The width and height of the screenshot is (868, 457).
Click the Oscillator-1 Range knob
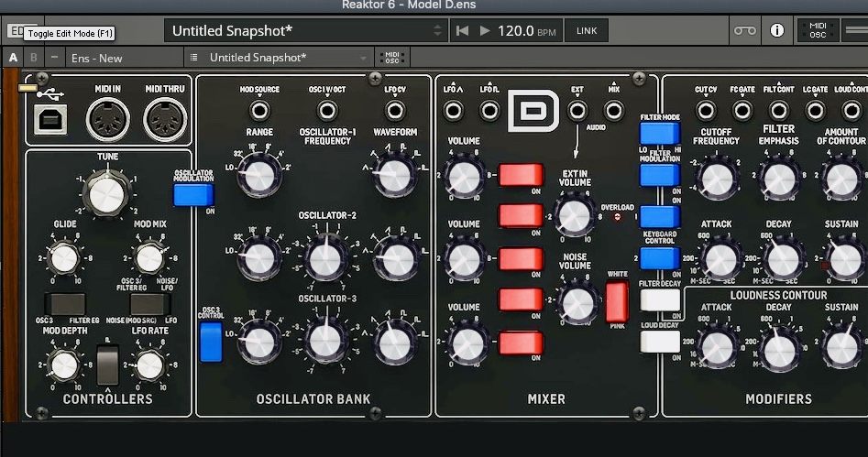click(x=259, y=176)
